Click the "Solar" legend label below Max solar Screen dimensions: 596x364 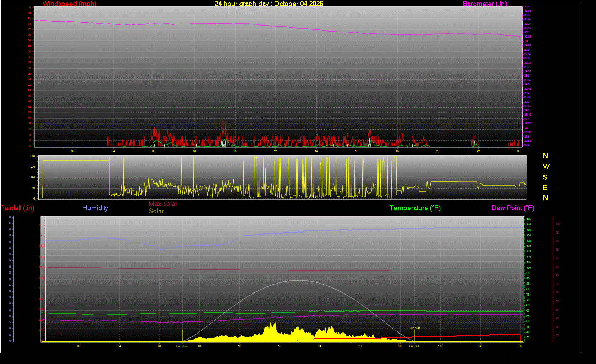[156, 211]
